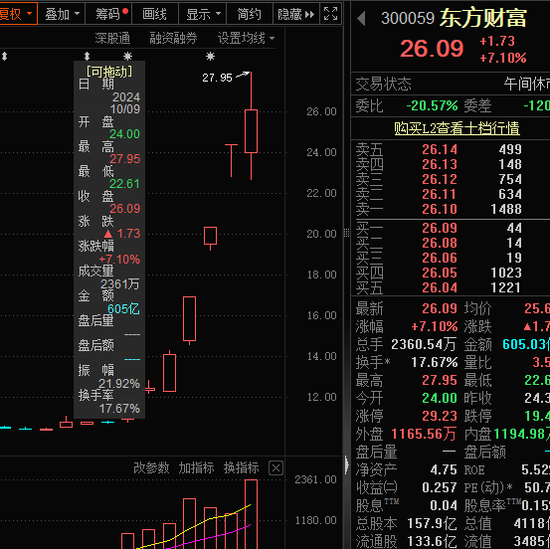Click 改参数 in indicator panel
This screenshot has height=549, width=550.
point(151,468)
